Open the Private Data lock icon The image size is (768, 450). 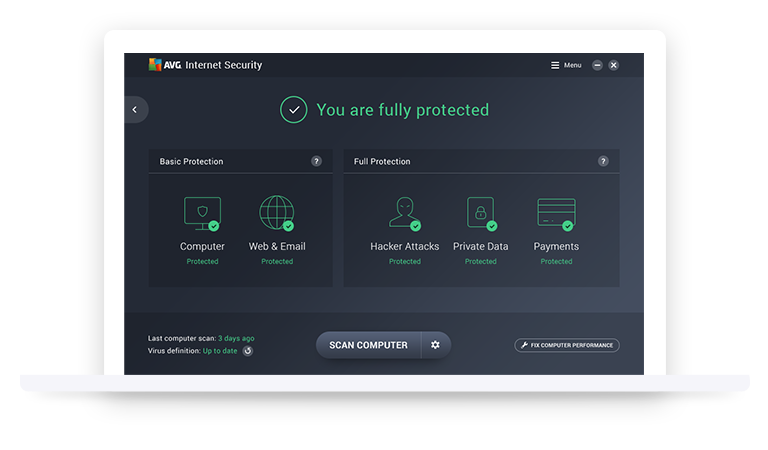tap(481, 213)
